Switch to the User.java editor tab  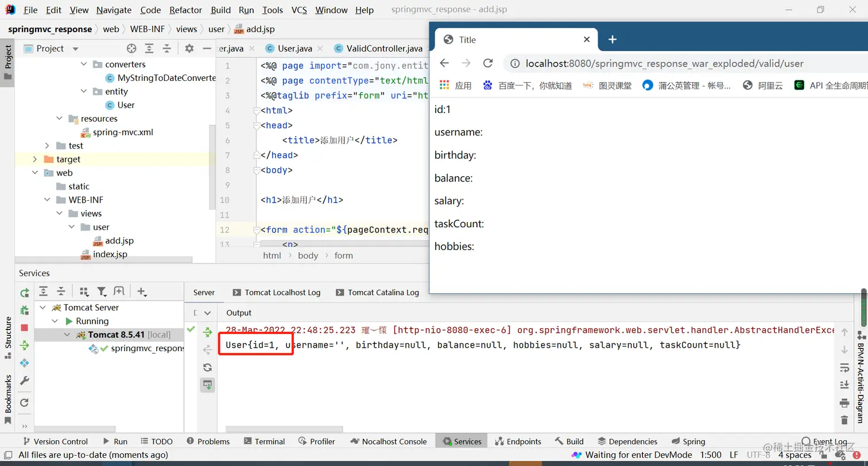point(294,49)
